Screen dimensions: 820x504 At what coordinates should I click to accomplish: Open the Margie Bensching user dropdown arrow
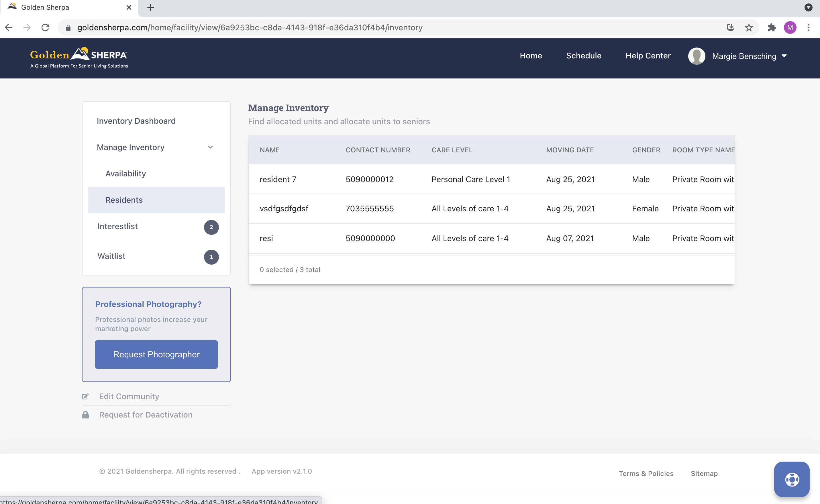click(784, 56)
